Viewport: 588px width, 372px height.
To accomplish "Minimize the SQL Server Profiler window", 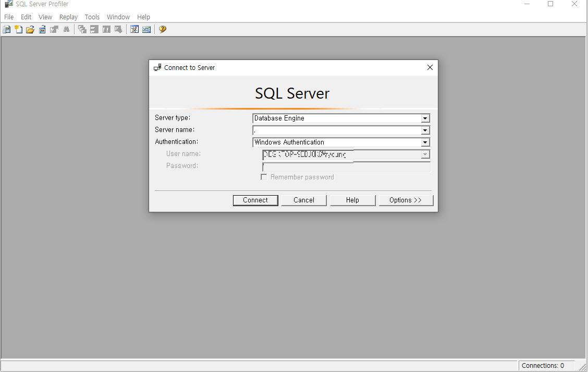I will pyautogui.click(x=527, y=4).
